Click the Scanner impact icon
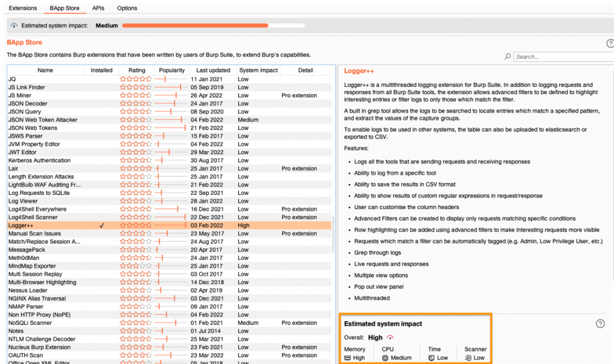Viewport: 614px width, 364px height. 468,358
